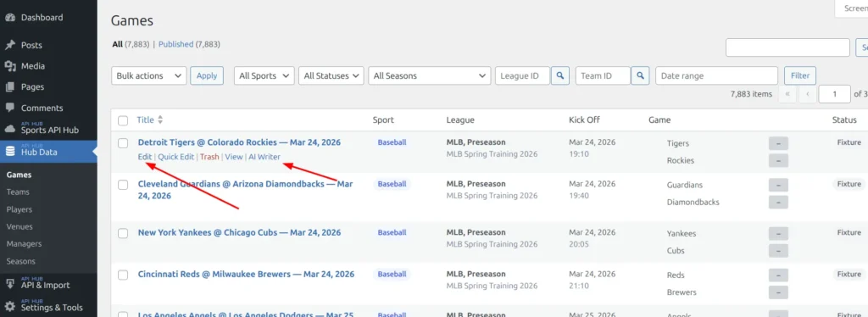Open the Games submenu item
This screenshot has height=317, width=868.
[19, 175]
